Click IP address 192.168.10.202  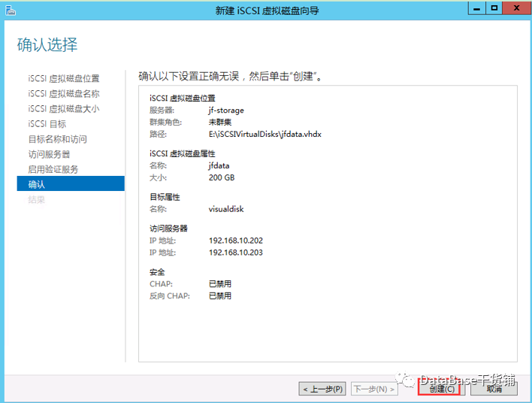(236, 241)
